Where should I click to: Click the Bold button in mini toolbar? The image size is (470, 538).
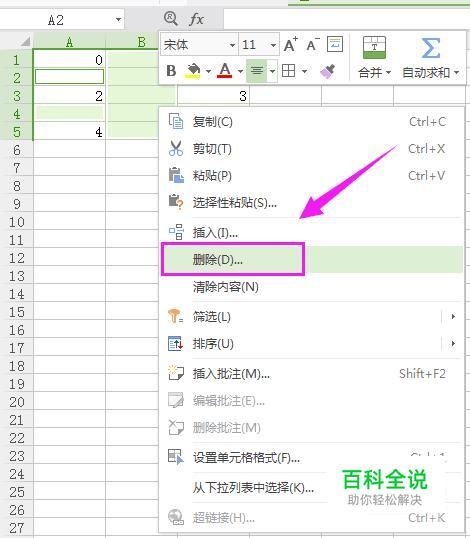tap(171, 71)
